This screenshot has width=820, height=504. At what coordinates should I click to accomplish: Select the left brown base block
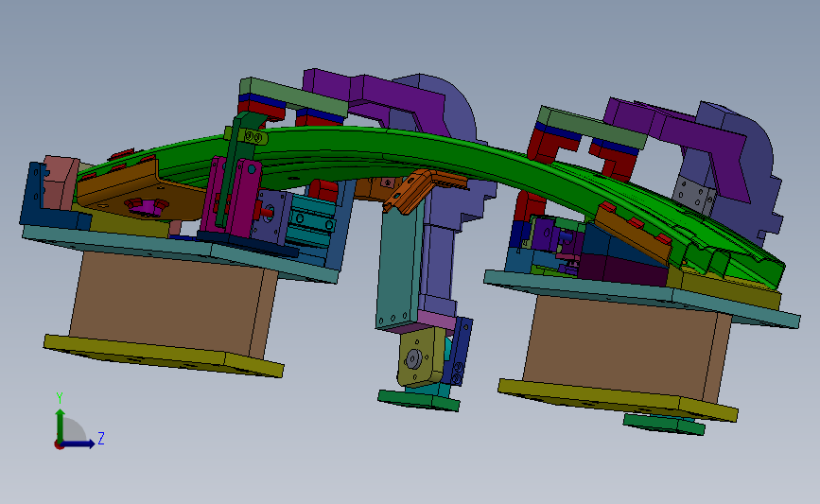coord(172,304)
